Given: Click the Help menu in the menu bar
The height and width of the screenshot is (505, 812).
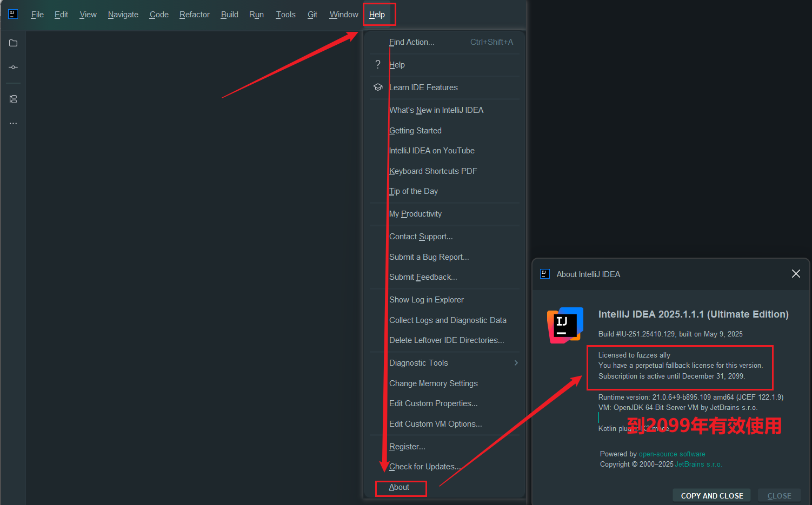Looking at the screenshot, I should (x=377, y=15).
